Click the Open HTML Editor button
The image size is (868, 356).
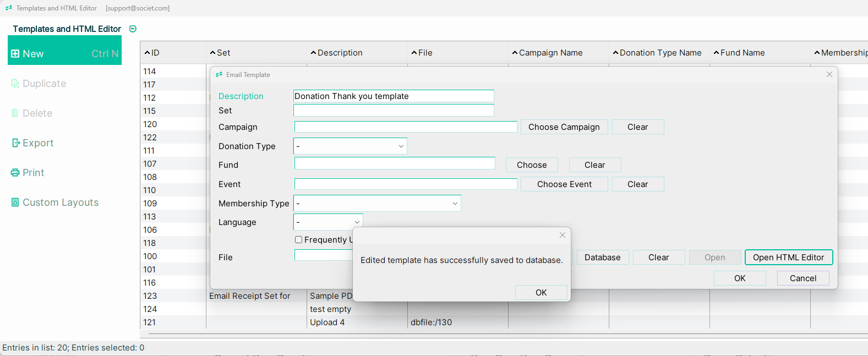point(789,258)
